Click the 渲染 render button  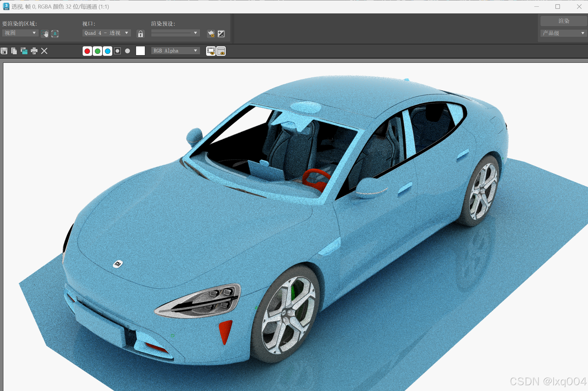563,21
